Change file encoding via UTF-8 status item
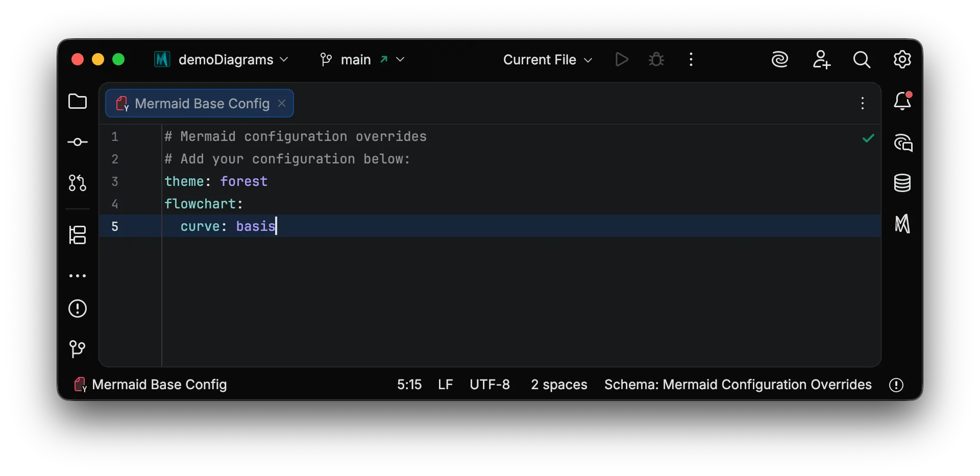The width and height of the screenshot is (980, 476). (489, 385)
